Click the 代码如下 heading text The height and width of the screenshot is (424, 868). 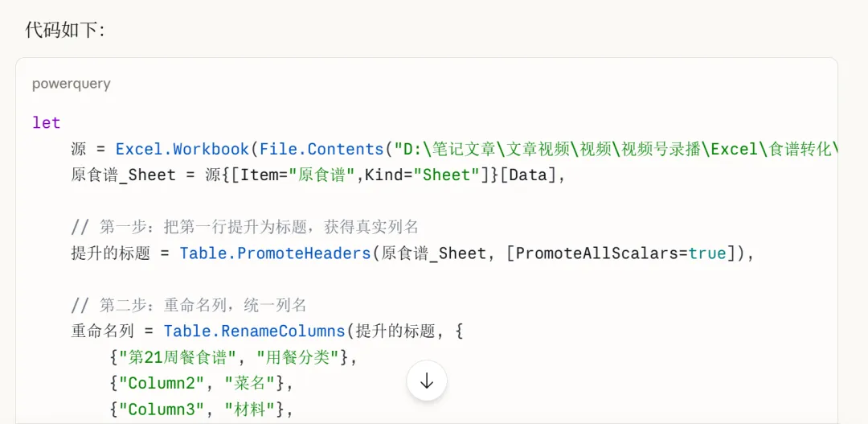tap(64, 30)
